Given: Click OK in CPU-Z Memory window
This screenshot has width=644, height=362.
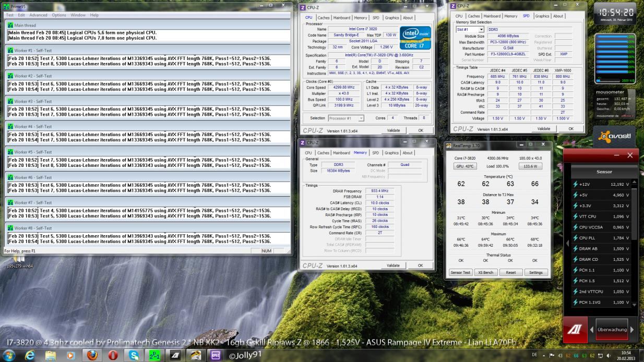Looking at the screenshot, I should tap(421, 266).
